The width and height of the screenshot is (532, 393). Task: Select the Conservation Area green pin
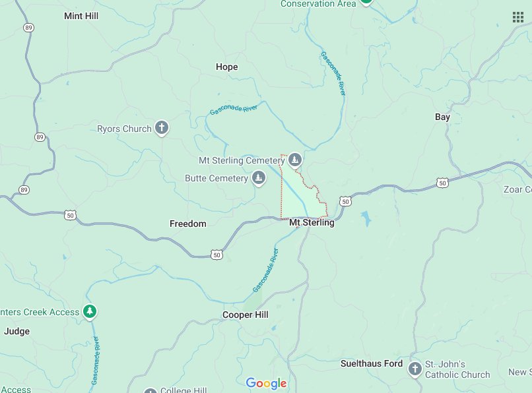tap(366, 2)
